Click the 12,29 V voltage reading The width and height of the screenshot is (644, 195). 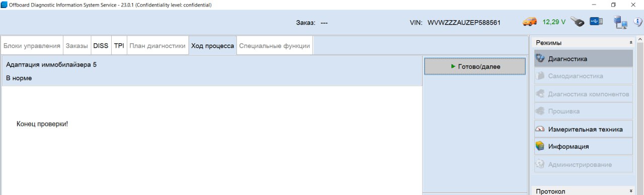coord(554,22)
